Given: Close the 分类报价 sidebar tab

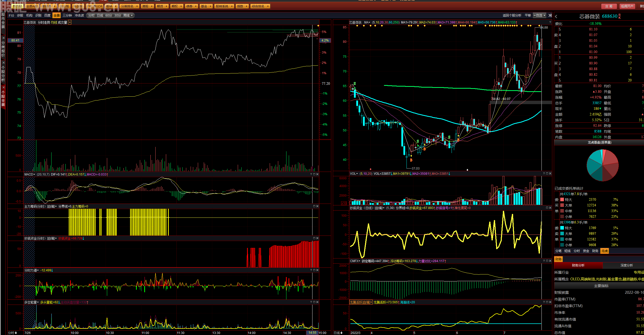Looking at the screenshot, I should coord(3,38).
